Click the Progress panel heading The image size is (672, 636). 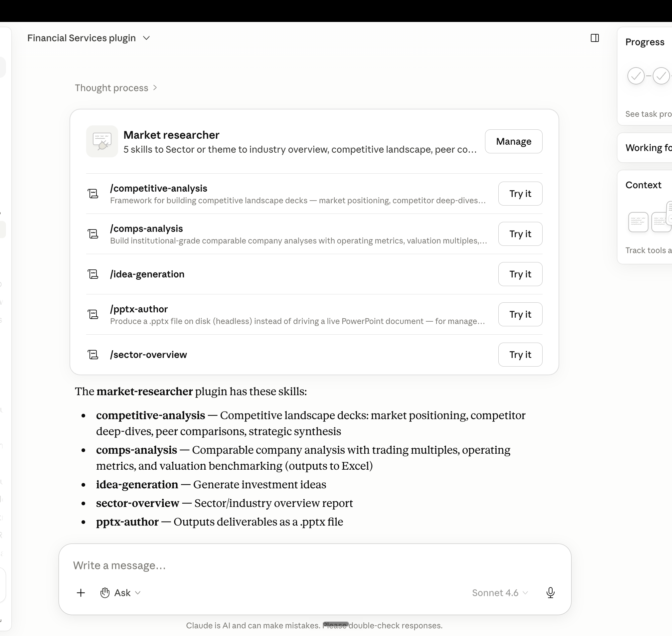(644, 42)
